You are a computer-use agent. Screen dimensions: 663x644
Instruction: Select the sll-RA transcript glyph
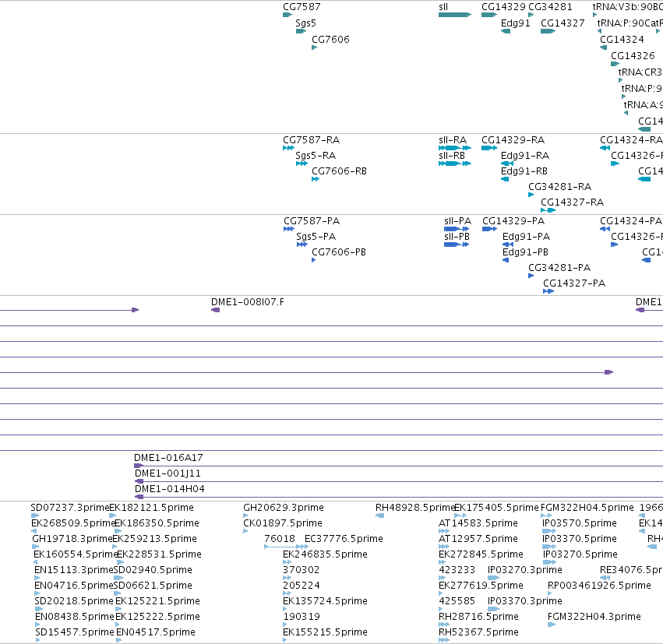455,148
